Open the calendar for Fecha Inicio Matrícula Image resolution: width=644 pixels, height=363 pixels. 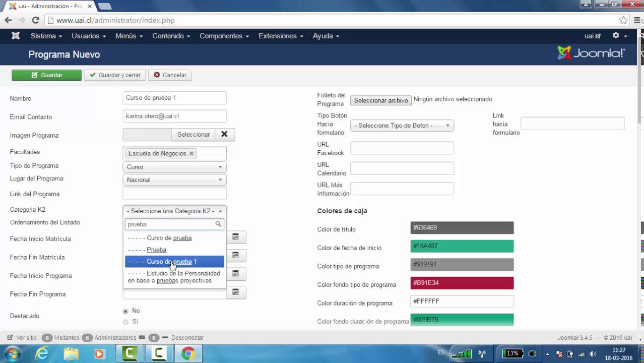(x=235, y=237)
